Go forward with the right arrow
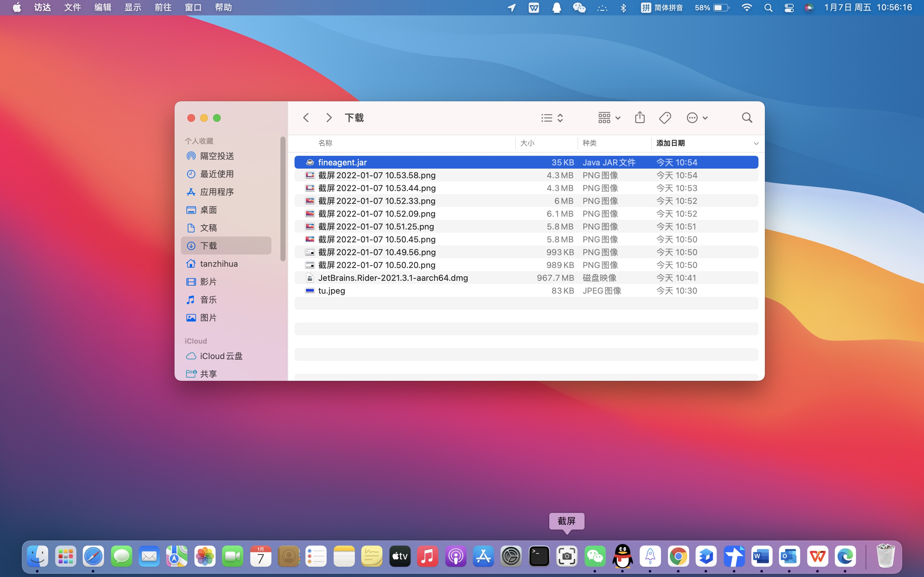The width and height of the screenshot is (924, 577). coord(329,118)
